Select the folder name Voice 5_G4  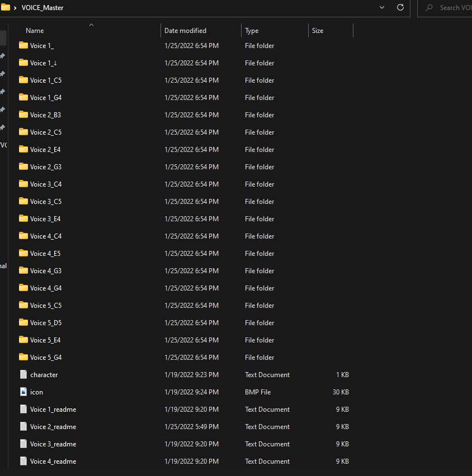point(46,358)
